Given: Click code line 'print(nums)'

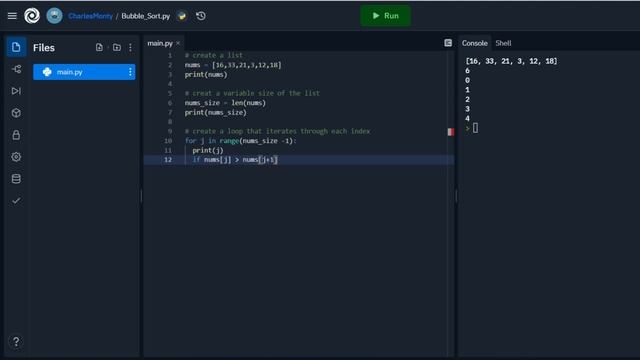Looking at the screenshot, I should point(206,75).
